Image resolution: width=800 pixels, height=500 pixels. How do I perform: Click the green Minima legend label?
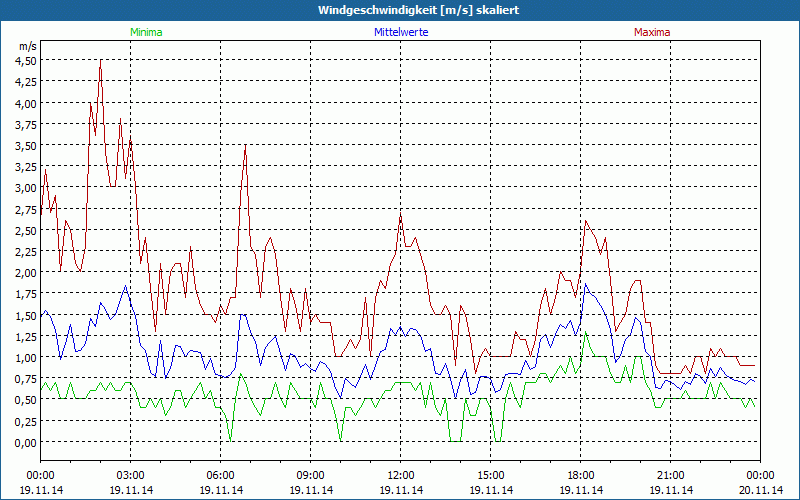pos(146,32)
